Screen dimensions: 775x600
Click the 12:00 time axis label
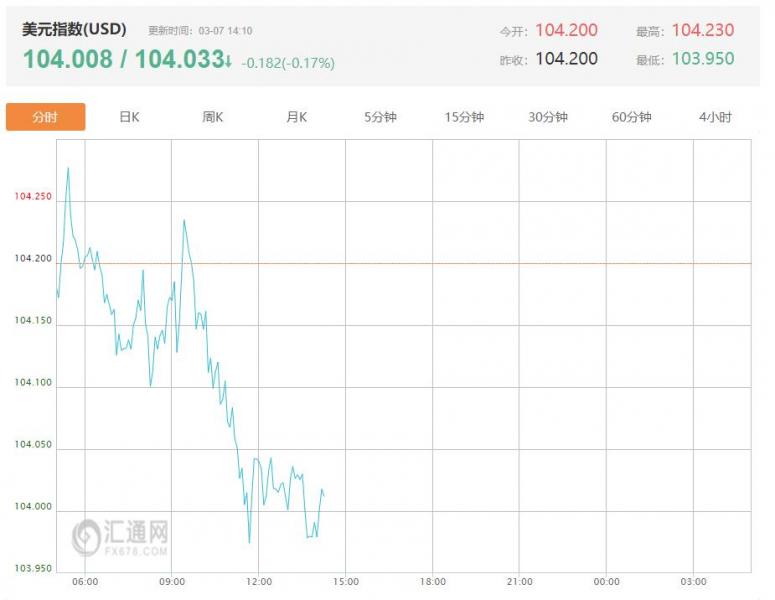pos(259,581)
